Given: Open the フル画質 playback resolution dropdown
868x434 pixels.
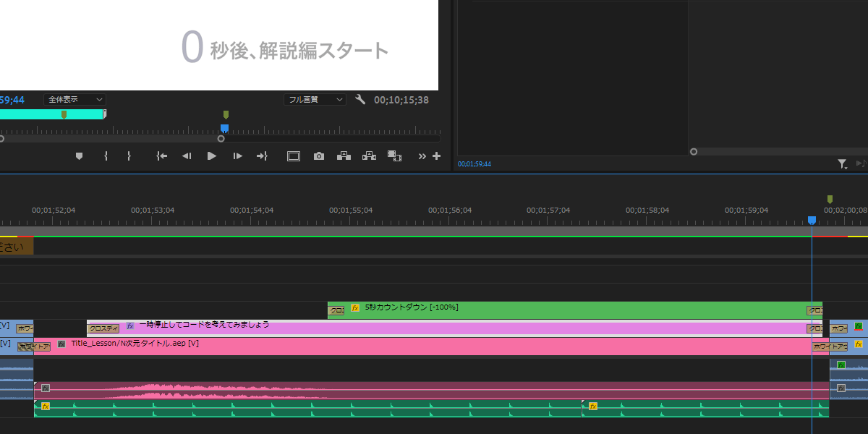Looking at the screenshot, I should pos(315,100).
